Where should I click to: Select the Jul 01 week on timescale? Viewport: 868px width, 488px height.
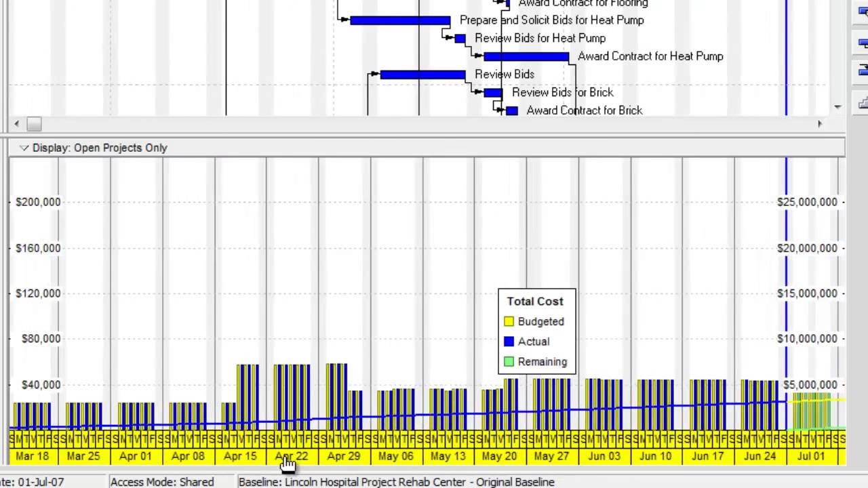point(812,456)
